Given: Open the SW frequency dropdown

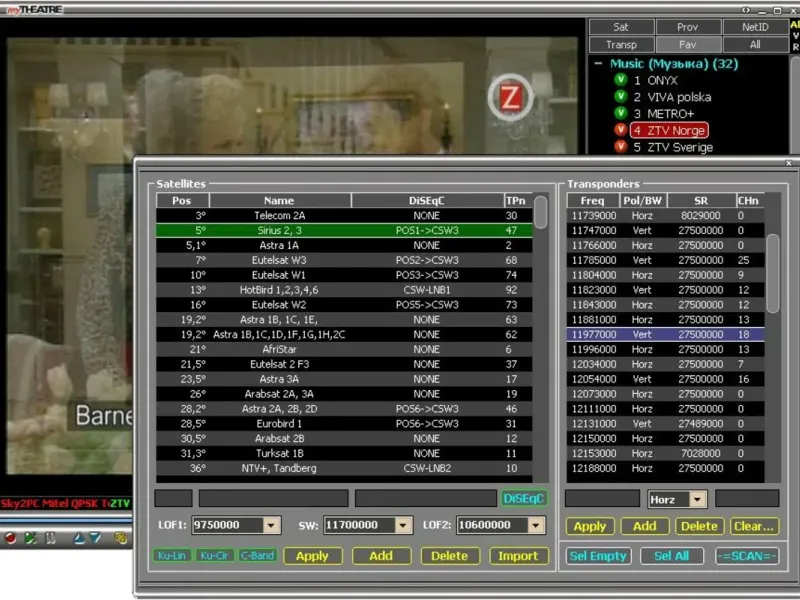Looking at the screenshot, I should pos(403,525).
